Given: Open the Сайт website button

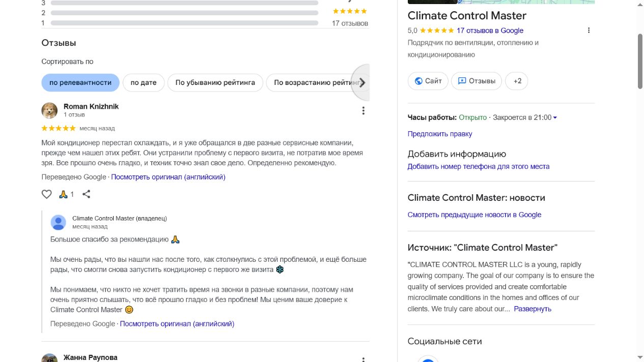Looking at the screenshot, I should tap(428, 81).
